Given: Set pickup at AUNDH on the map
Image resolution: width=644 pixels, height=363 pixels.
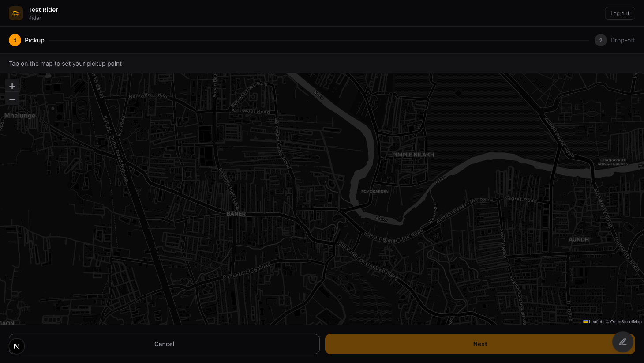Looking at the screenshot, I should tap(578, 239).
